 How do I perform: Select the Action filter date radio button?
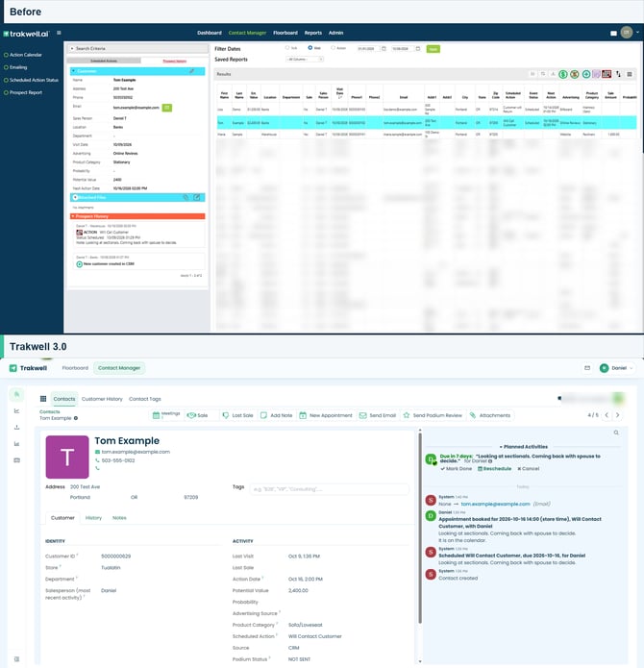point(334,48)
